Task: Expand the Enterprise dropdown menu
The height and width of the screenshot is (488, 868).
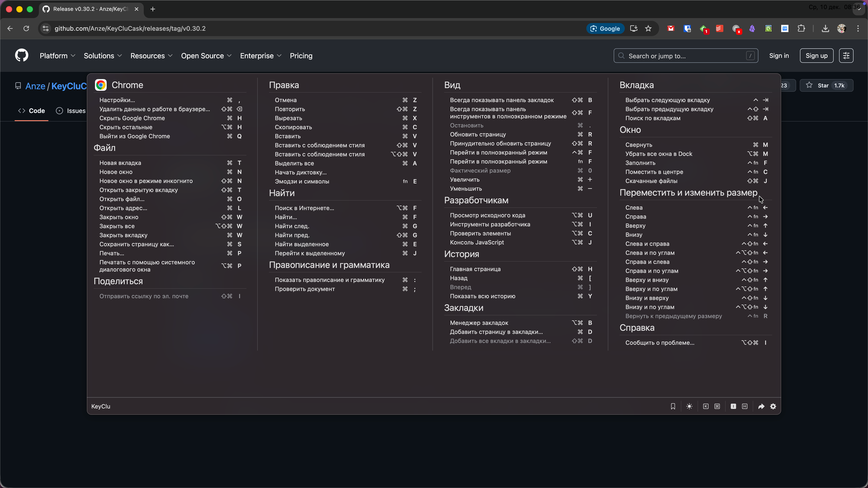Action: [x=260, y=56]
